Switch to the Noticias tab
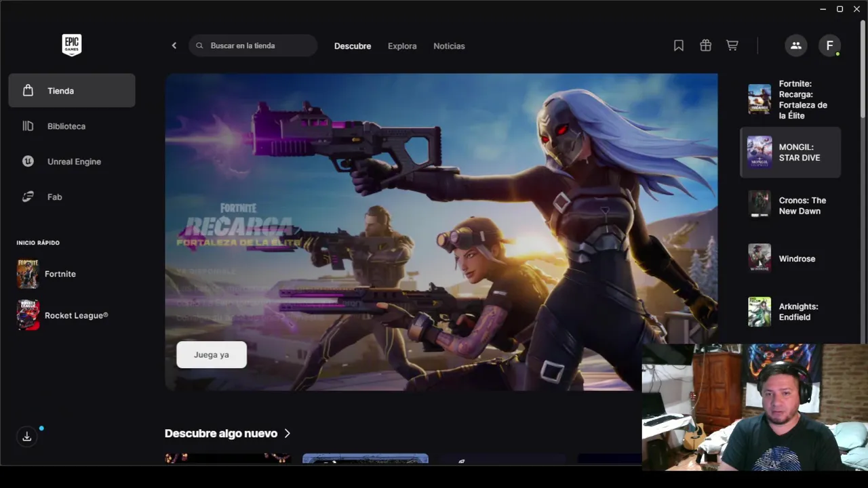 coord(449,46)
